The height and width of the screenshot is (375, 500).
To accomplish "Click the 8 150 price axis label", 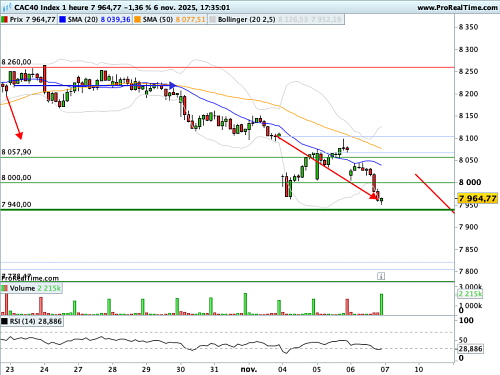I will pyautogui.click(x=468, y=116).
